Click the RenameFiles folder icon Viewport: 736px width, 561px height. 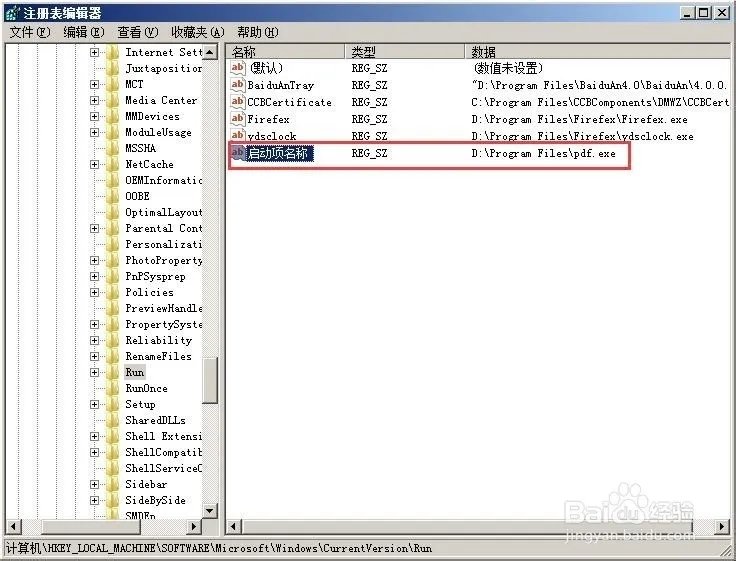[113, 356]
